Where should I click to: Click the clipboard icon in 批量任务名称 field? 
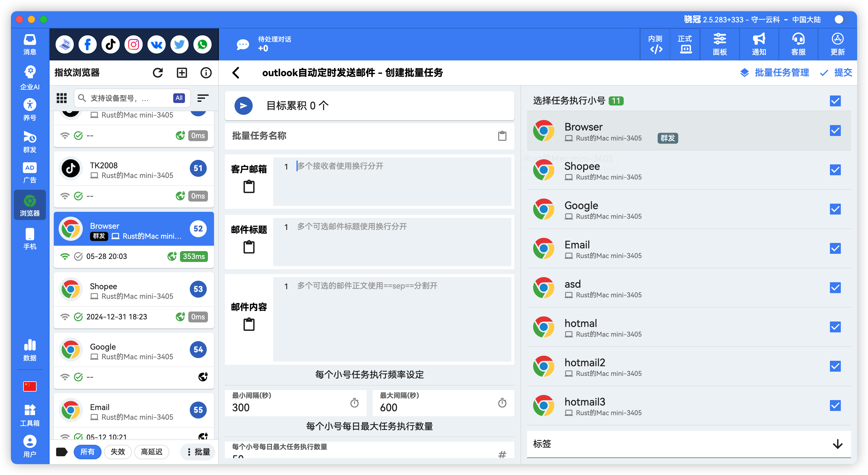(x=502, y=136)
